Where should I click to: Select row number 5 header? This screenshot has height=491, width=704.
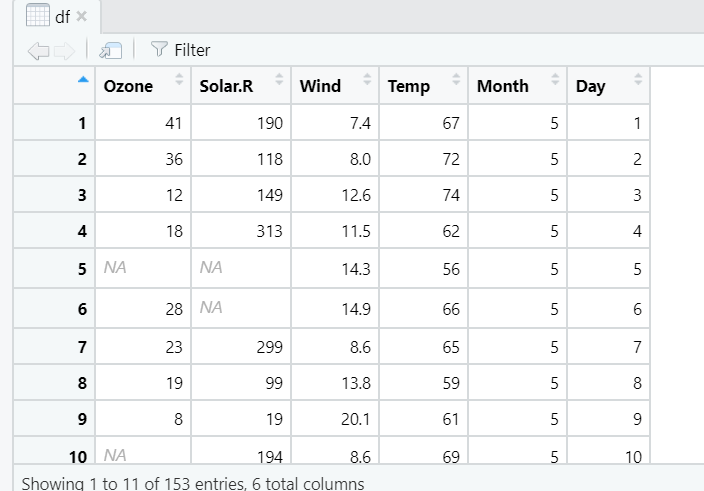pos(54,268)
